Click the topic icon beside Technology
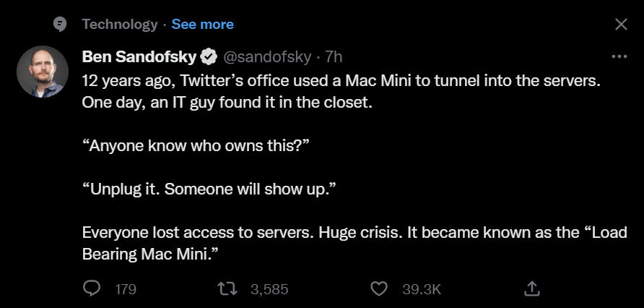This screenshot has height=308, width=644. click(61, 25)
